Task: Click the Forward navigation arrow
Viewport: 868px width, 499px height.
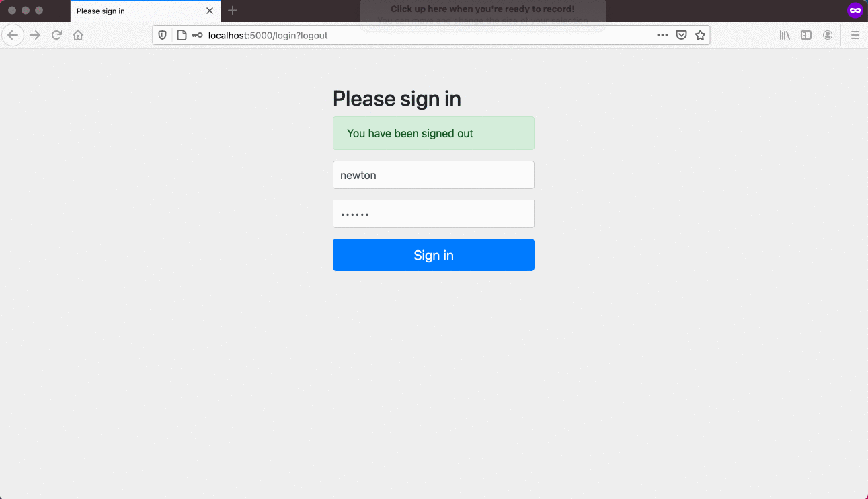Action: tap(36, 35)
